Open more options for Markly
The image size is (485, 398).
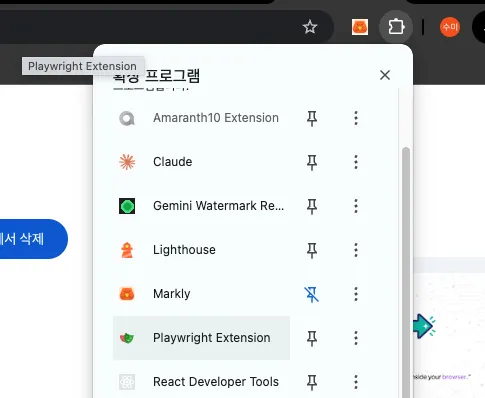point(356,294)
